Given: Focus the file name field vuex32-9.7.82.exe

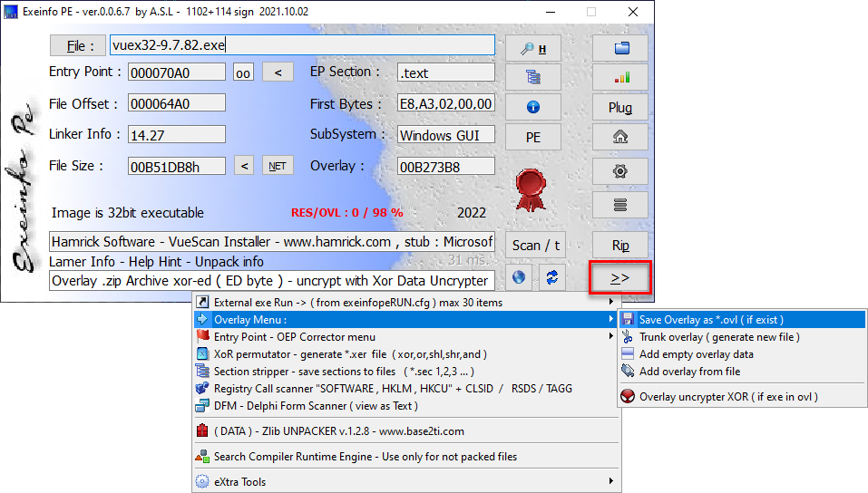Looking at the screenshot, I should 302,44.
